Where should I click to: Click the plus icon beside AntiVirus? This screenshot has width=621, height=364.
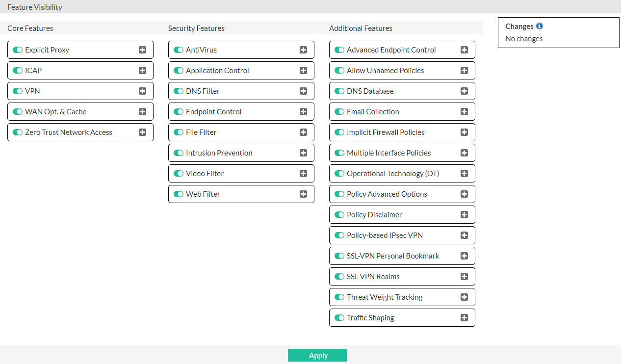pyautogui.click(x=303, y=50)
